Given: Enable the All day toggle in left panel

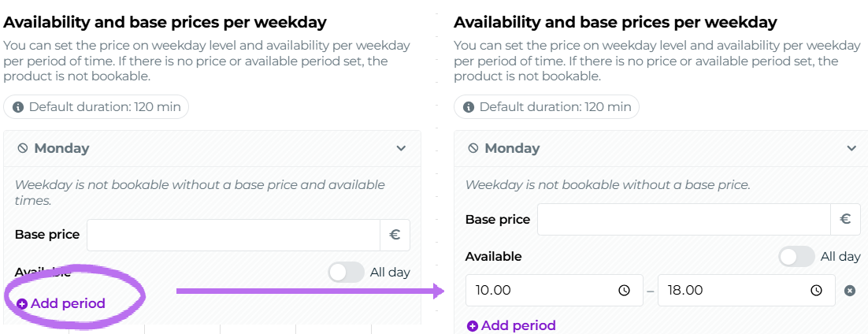Looking at the screenshot, I should coord(346,273).
